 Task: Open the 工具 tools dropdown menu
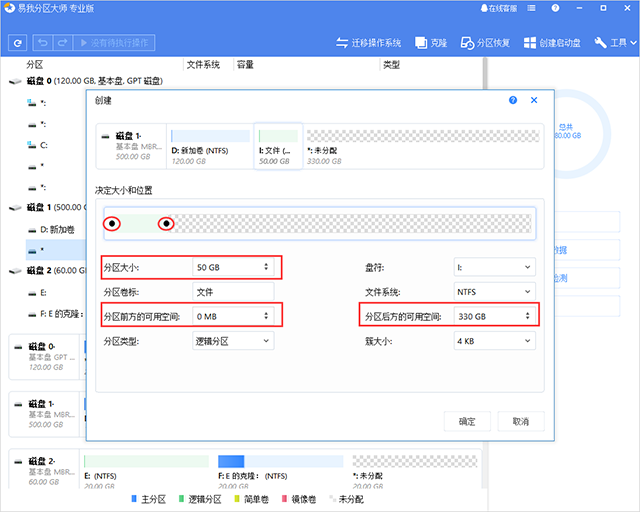pyautogui.click(x=615, y=43)
